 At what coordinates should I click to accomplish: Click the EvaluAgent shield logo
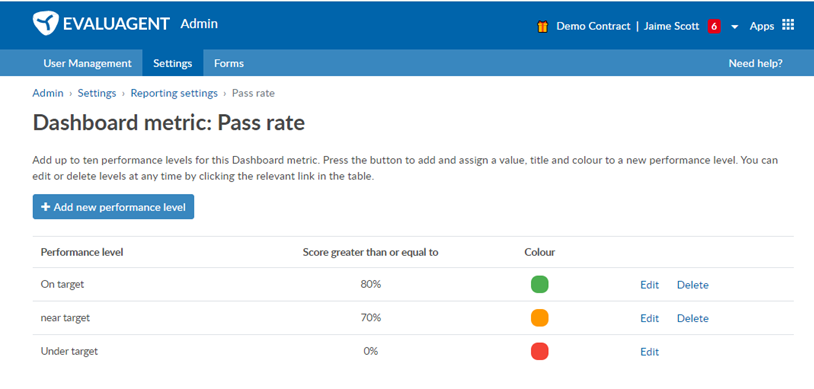45,23
